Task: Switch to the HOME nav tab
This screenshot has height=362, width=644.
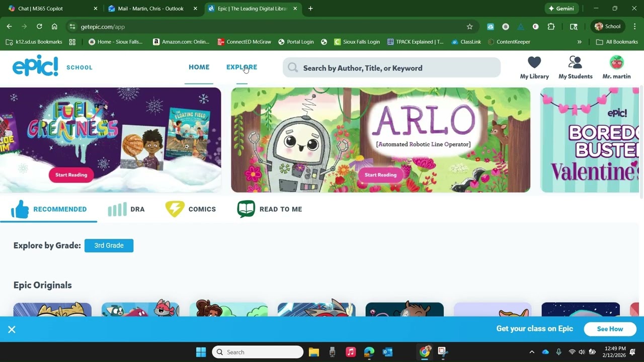Action: click(x=199, y=67)
